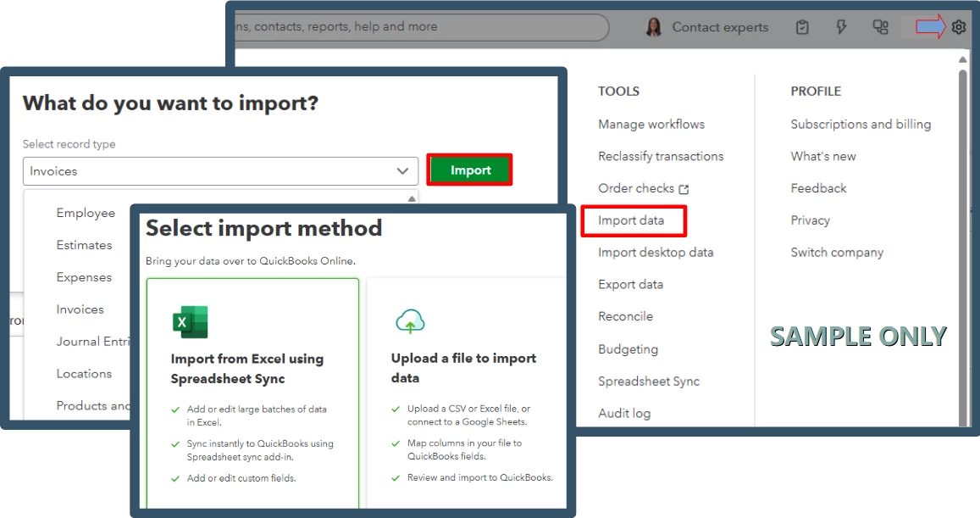
Task: Open the Select record type dropdown
Action: tap(220, 170)
